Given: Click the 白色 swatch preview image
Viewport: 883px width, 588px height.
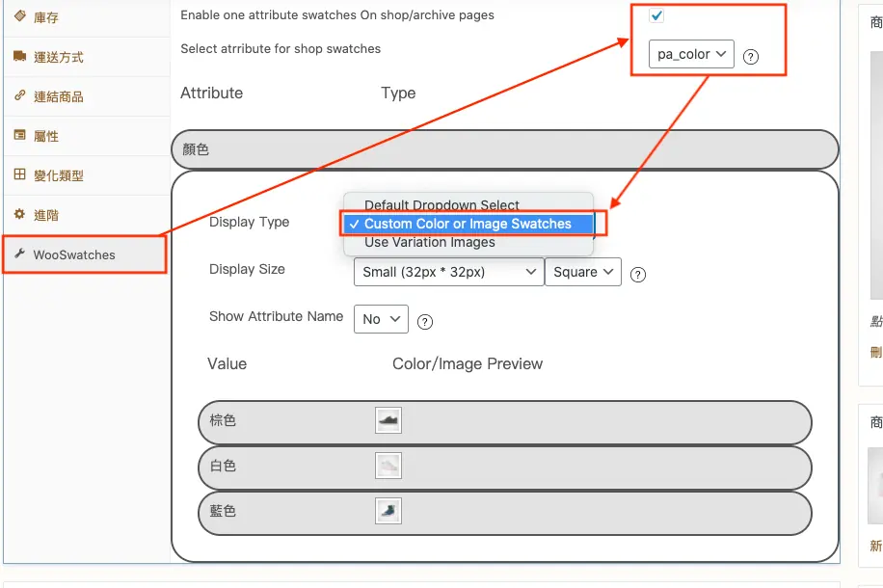Looking at the screenshot, I should pyautogui.click(x=388, y=466).
